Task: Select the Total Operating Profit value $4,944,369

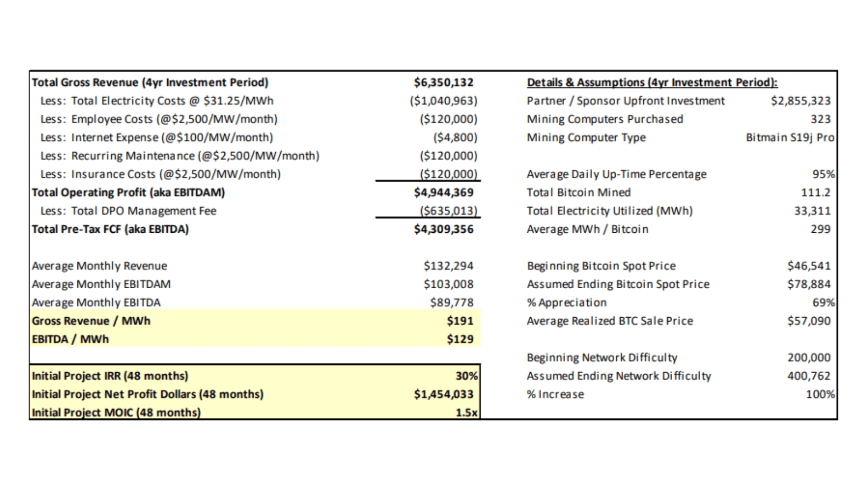Action: tap(443, 192)
